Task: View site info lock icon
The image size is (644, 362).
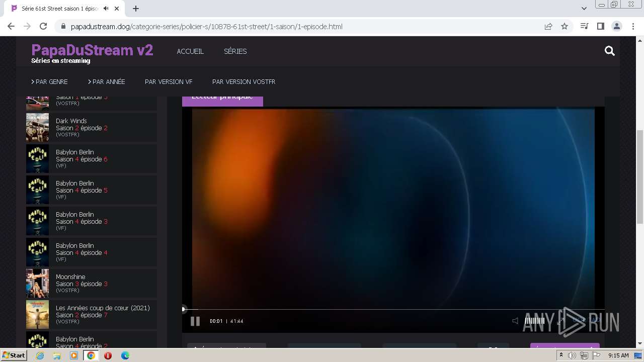Action: [63, 26]
